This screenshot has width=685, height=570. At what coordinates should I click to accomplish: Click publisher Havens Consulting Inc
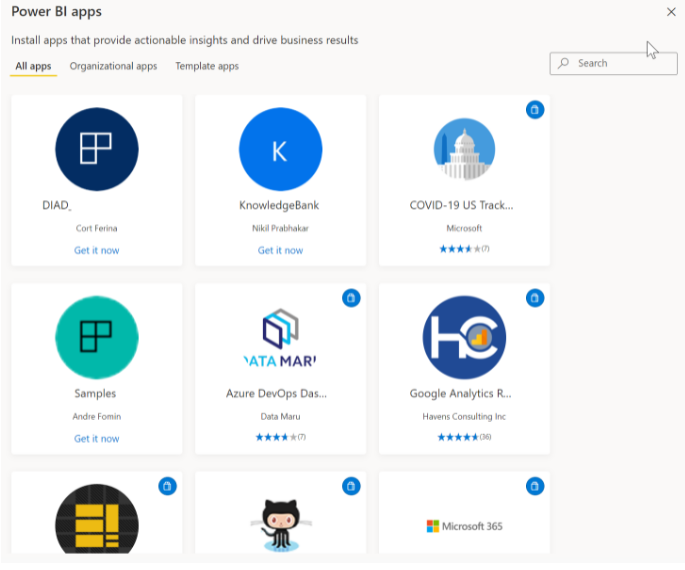click(464, 416)
